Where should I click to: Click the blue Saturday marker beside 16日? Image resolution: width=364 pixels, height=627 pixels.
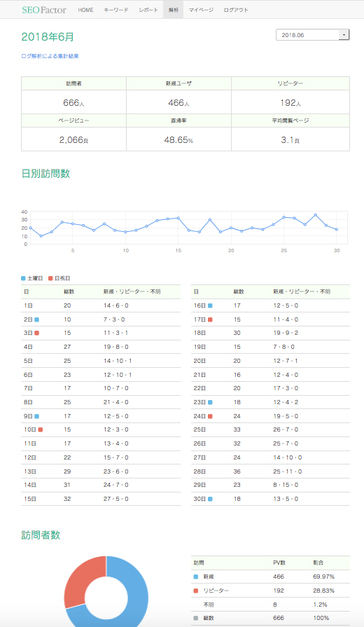pyautogui.click(x=210, y=305)
